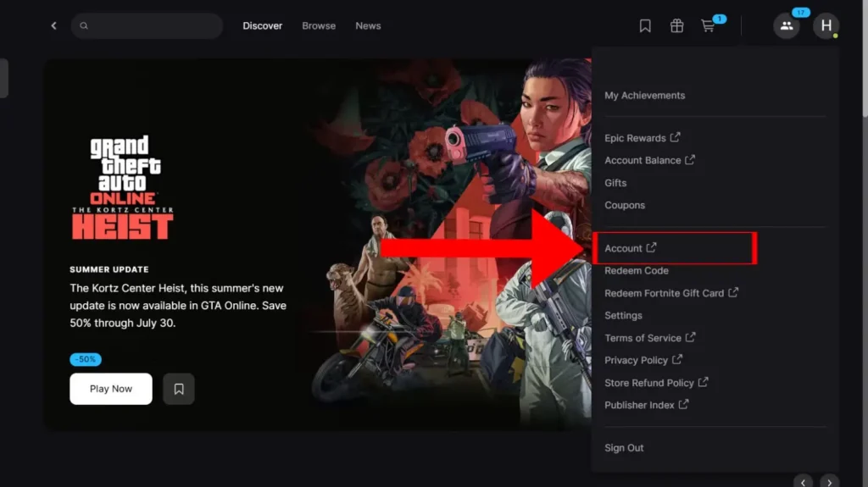Image resolution: width=868 pixels, height=487 pixels.
Task: Go back with the top-left arrow
Action: (53, 25)
